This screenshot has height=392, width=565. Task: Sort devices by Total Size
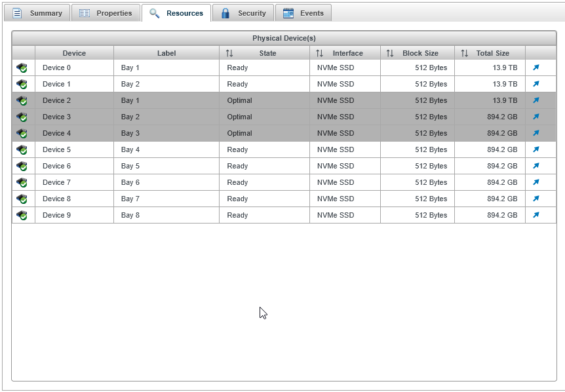[x=465, y=53]
